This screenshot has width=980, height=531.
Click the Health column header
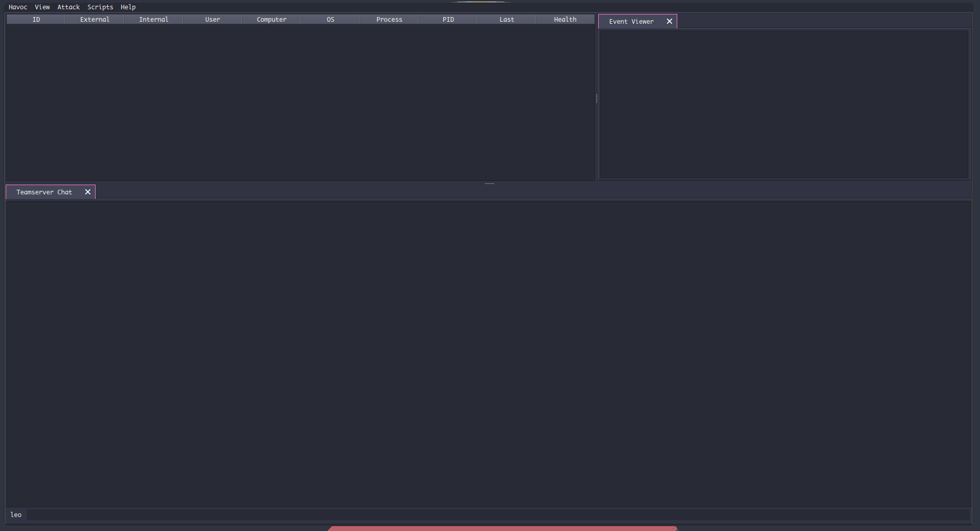pyautogui.click(x=565, y=20)
